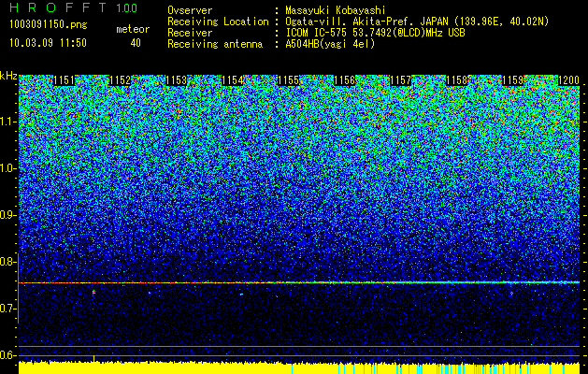Image resolution: width=588 pixels, height=374 pixels.
Task: Click time marker 1159
Action: coord(512,80)
